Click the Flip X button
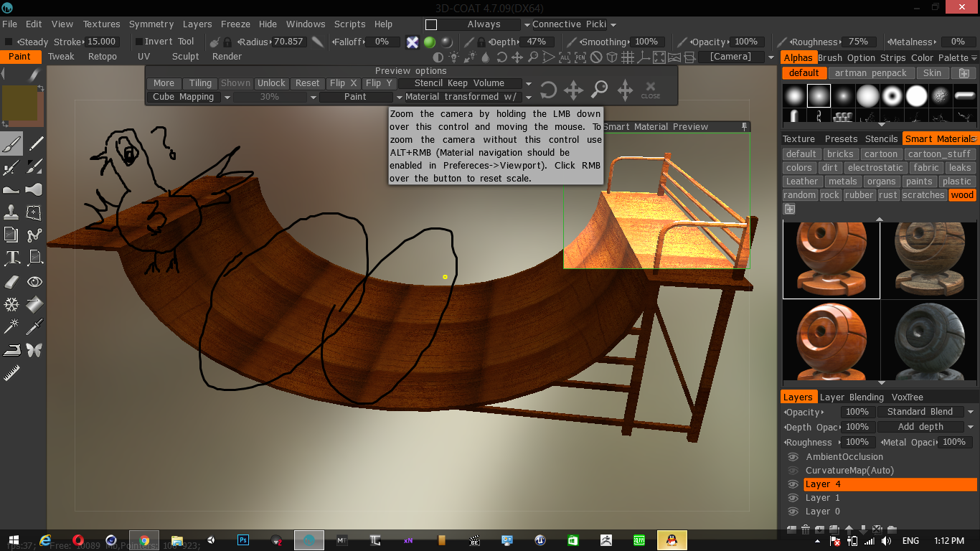 click(343, 83)
